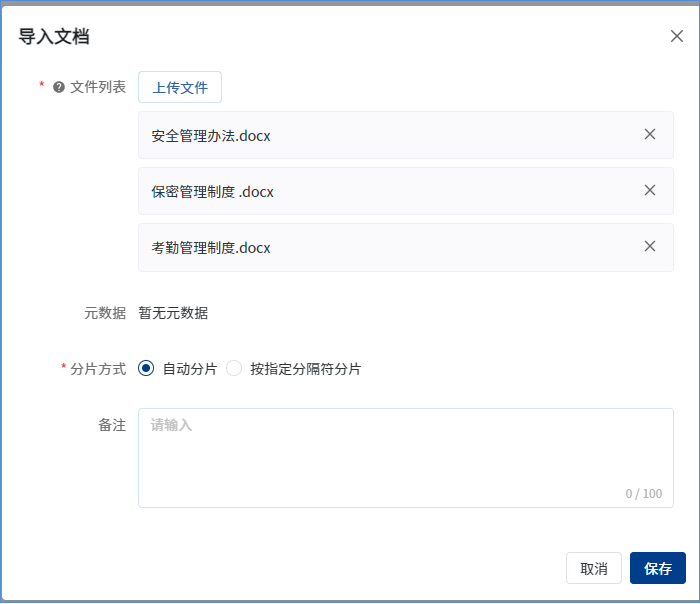This screenshot has width=700, height=604.
Task: Choose the 自动分片 radio option
Action: click(147, 368)
